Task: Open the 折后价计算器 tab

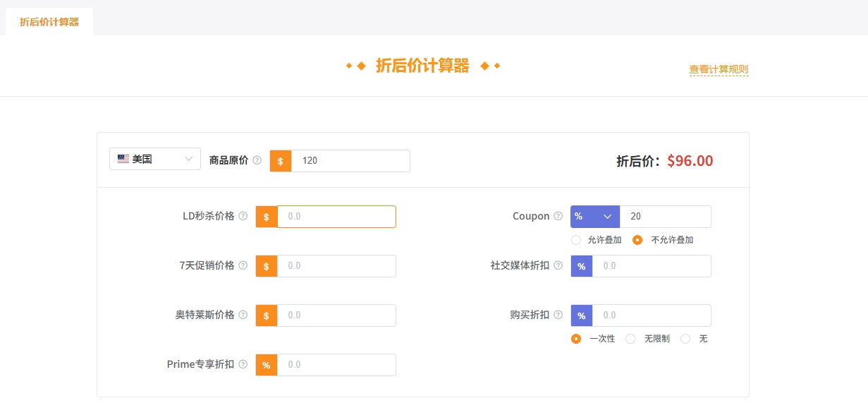Action: pos(49,22)
